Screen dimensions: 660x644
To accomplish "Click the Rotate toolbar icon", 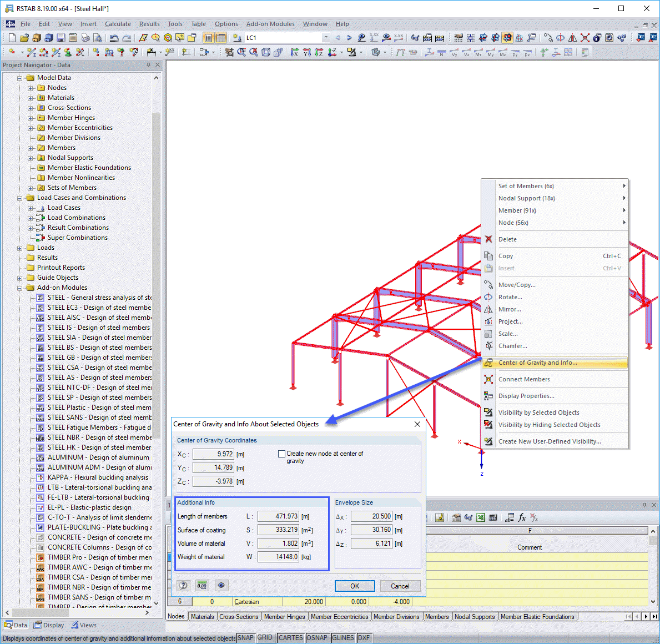I will (560, 38).
